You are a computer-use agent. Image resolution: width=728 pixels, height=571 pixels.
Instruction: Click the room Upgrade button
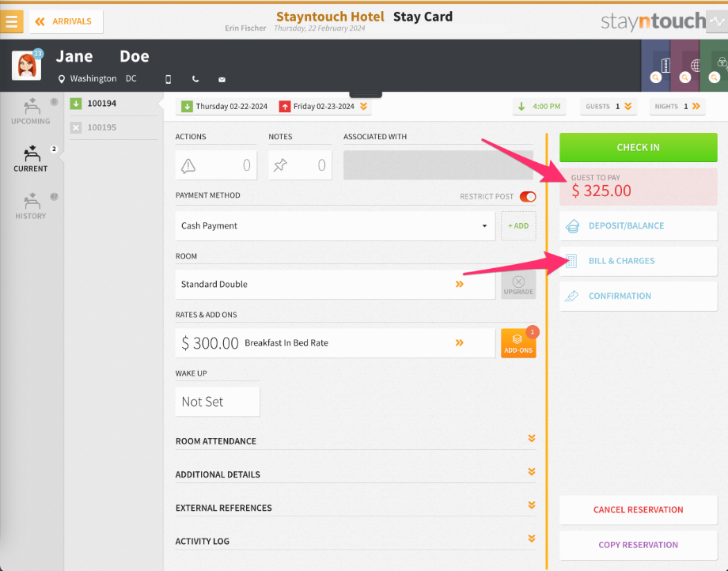tap(518, 285)
